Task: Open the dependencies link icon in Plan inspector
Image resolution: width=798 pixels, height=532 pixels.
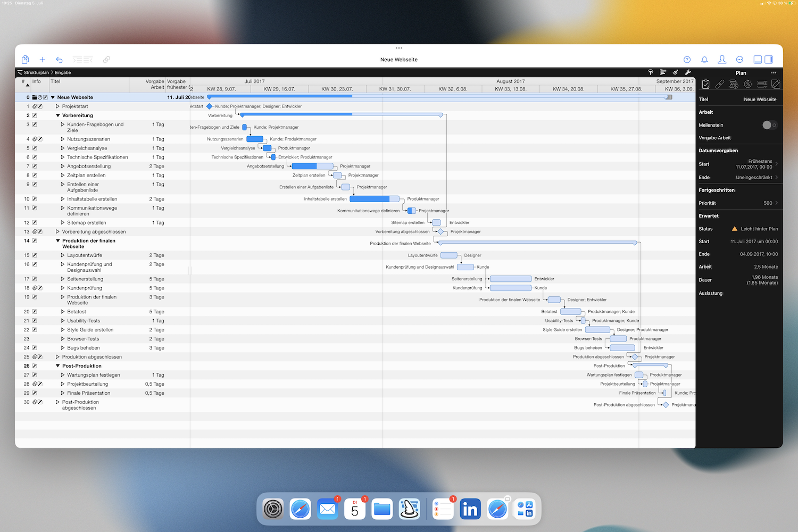Action: [720, 84]
